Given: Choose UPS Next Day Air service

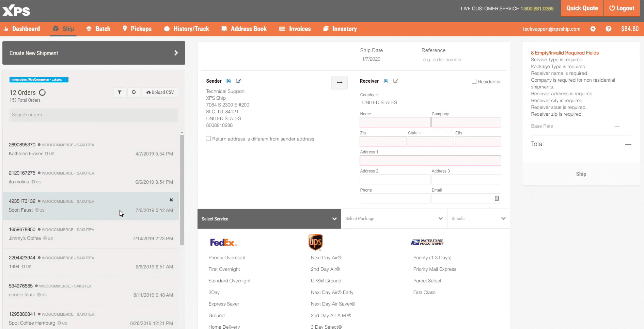Looking at the screenshot, I should click(326, 258).
